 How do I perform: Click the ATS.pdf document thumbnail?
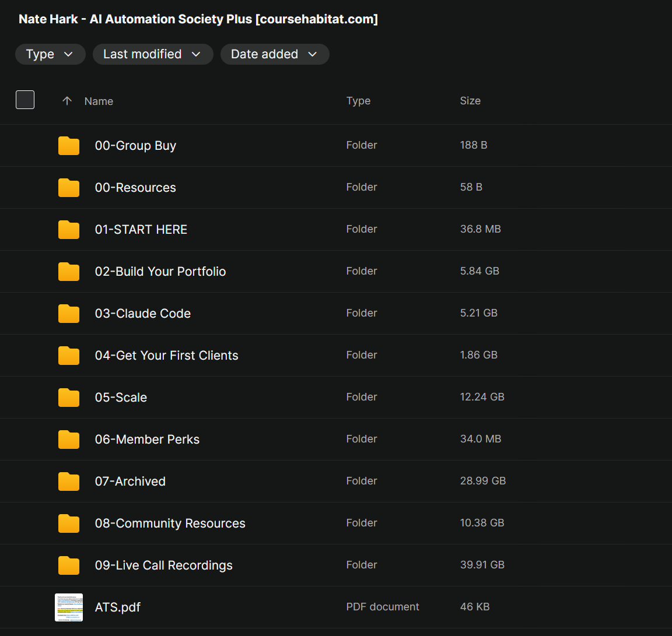coord(69,607)
